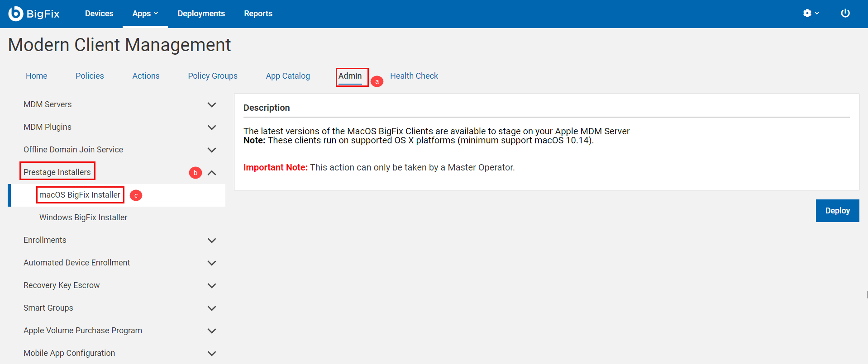Open the settings gear menu
Viewport: 868px width, 364px height.
click(810, 14)
